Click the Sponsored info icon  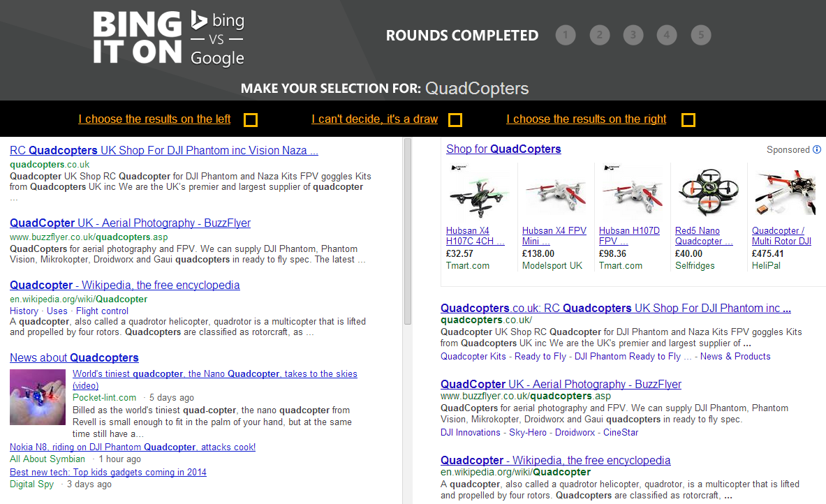point(816,149)
